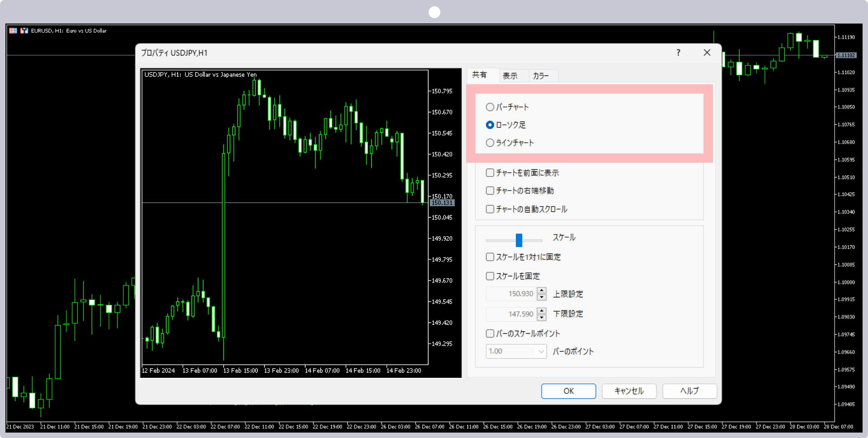Enable バーのスケールポイント checkbox

(490, 333)
